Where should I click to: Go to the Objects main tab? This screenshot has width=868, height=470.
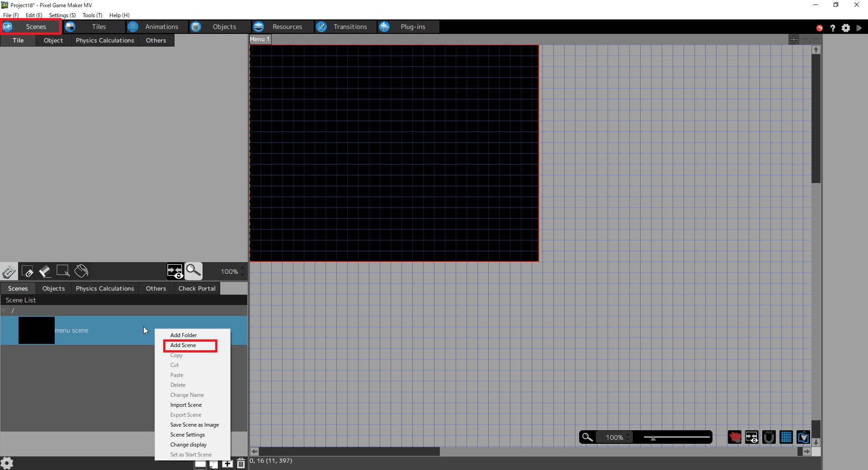(219, 27)
